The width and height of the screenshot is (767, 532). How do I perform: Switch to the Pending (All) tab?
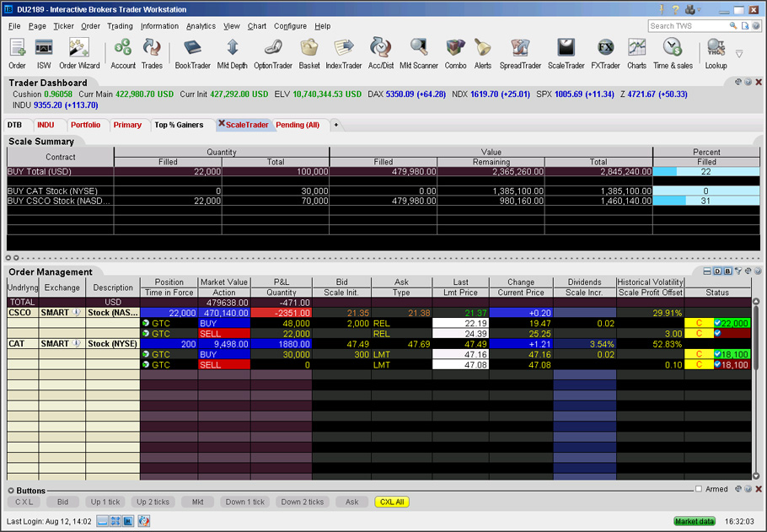298,125
